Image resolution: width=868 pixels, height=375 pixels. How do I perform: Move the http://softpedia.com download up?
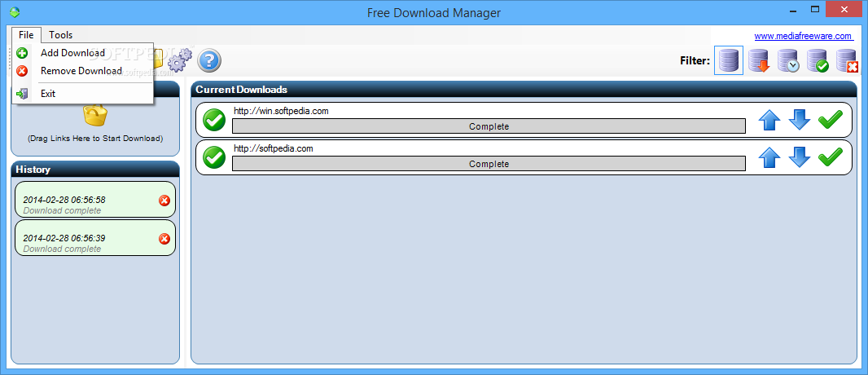pos(769,158)
